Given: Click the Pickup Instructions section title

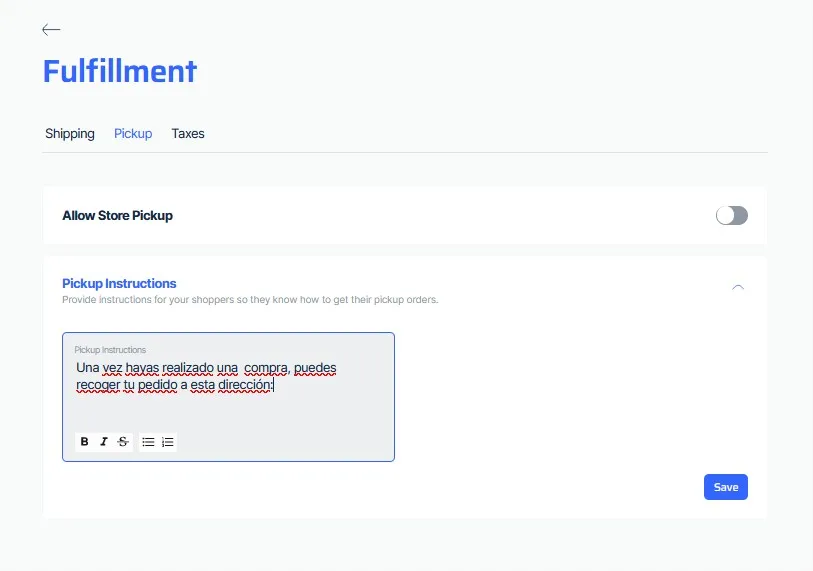Looking at the screenshot, I should click(x=119, y=284).
